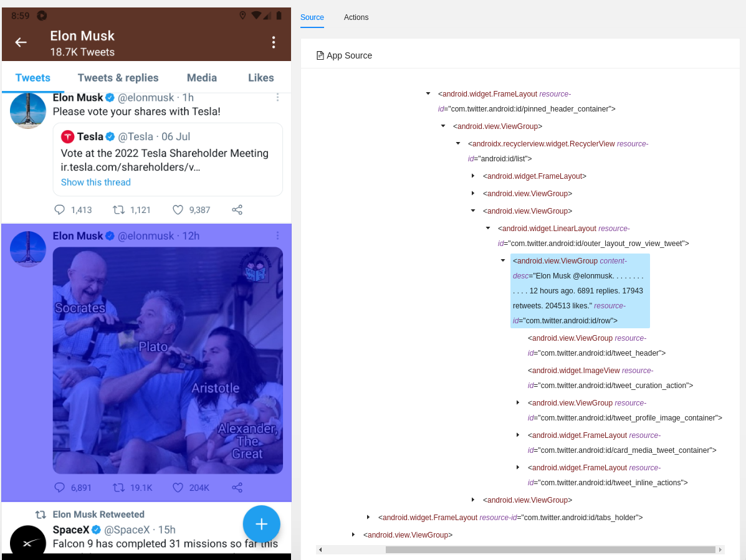Click the App Source document icon
This screenshot has width=746, height=560.
pos(320,55)
